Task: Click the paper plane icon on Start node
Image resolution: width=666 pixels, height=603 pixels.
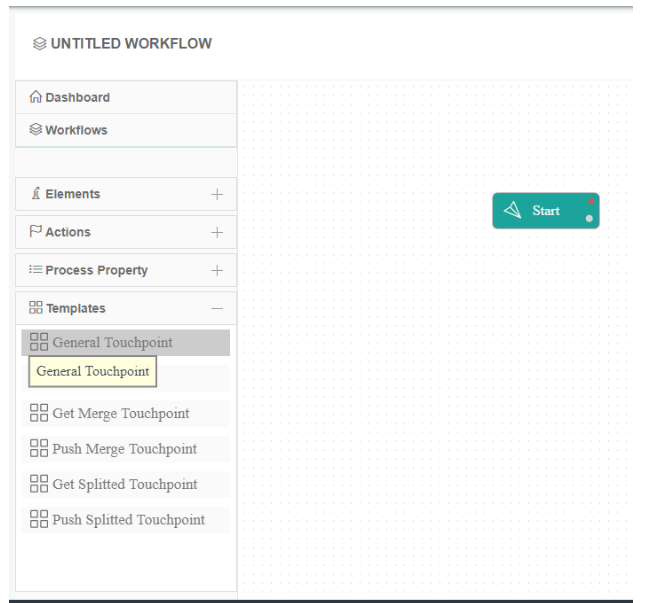Action: tap(513, 210)
